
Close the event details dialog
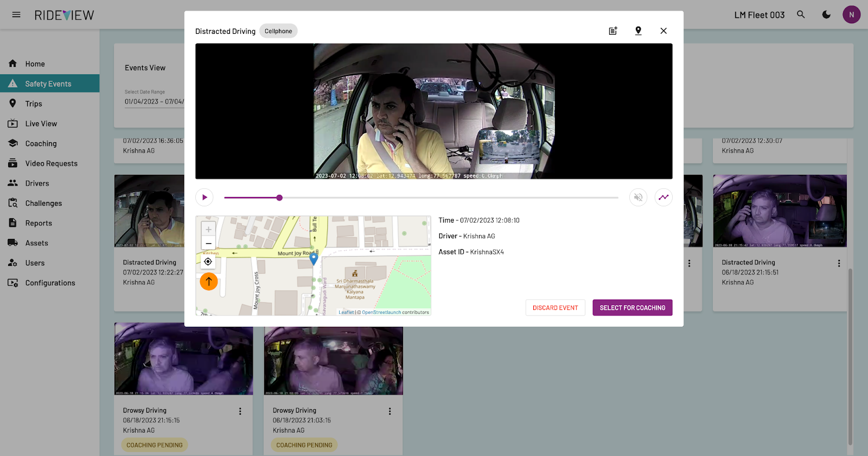coord(663,31)
